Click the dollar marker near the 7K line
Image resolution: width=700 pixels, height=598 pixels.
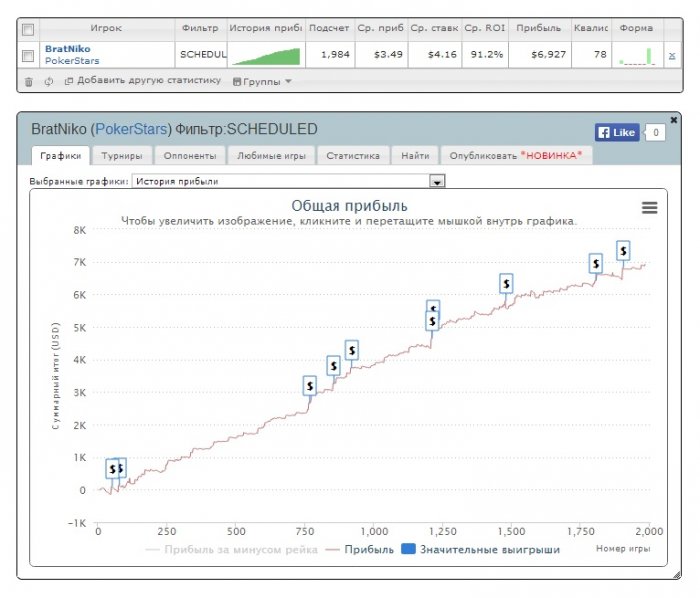click(x=623, y=251)
